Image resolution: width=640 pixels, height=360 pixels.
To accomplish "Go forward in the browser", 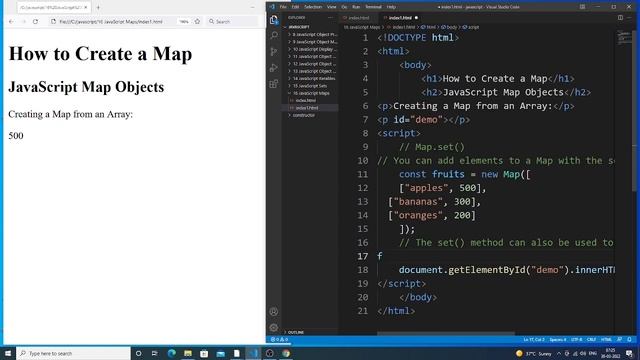I will click(23, 21).
